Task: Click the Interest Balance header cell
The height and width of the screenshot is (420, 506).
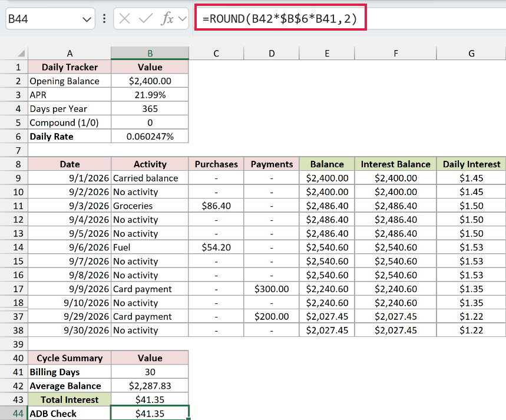Action: [x=396, y=164]
